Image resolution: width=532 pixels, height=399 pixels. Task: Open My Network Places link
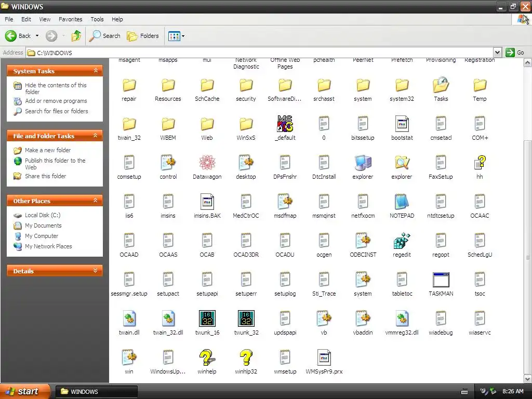point(48,246)
